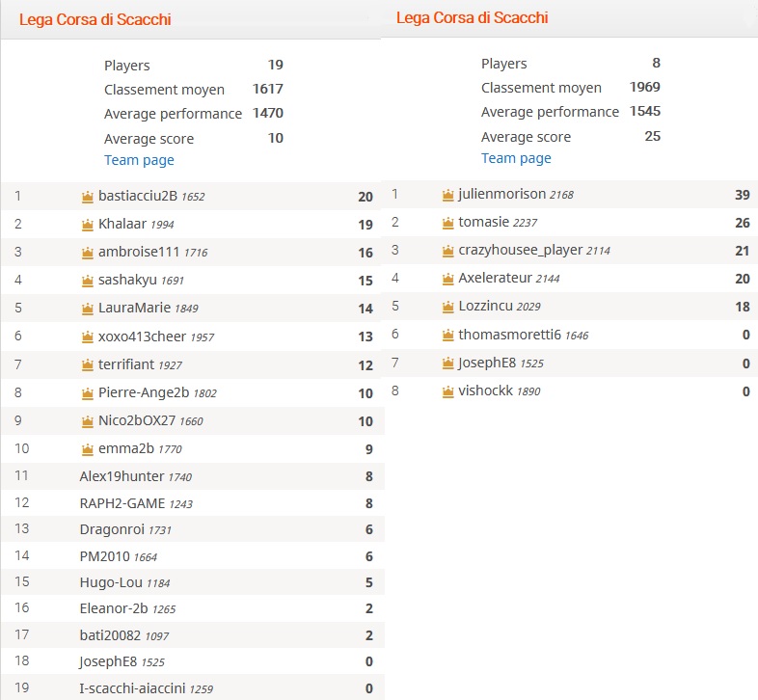Click the crown icon beside LauraMarie
This screenshot has width=758, height=700.
click(89, 309)
